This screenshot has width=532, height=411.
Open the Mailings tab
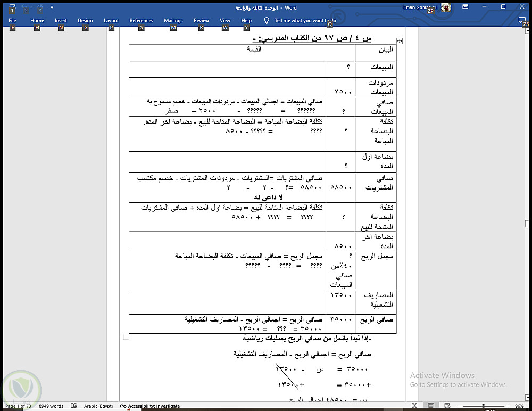173,21
